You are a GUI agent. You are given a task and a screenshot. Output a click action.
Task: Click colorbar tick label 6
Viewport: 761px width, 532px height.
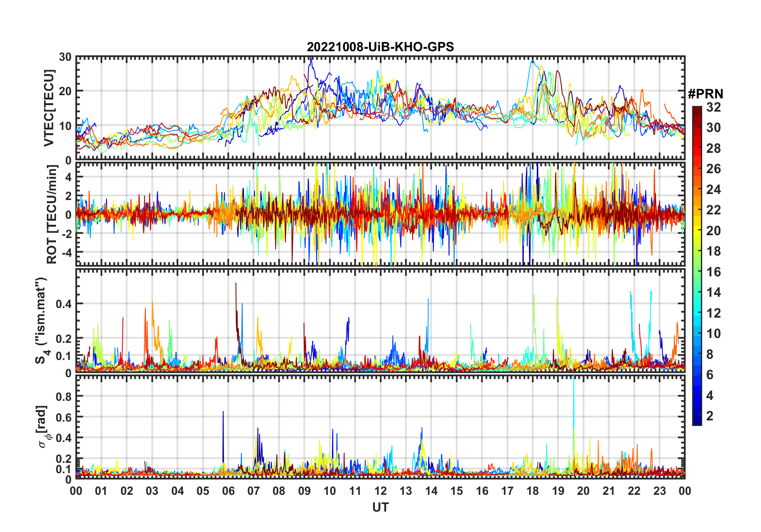[x=710, y=375]
